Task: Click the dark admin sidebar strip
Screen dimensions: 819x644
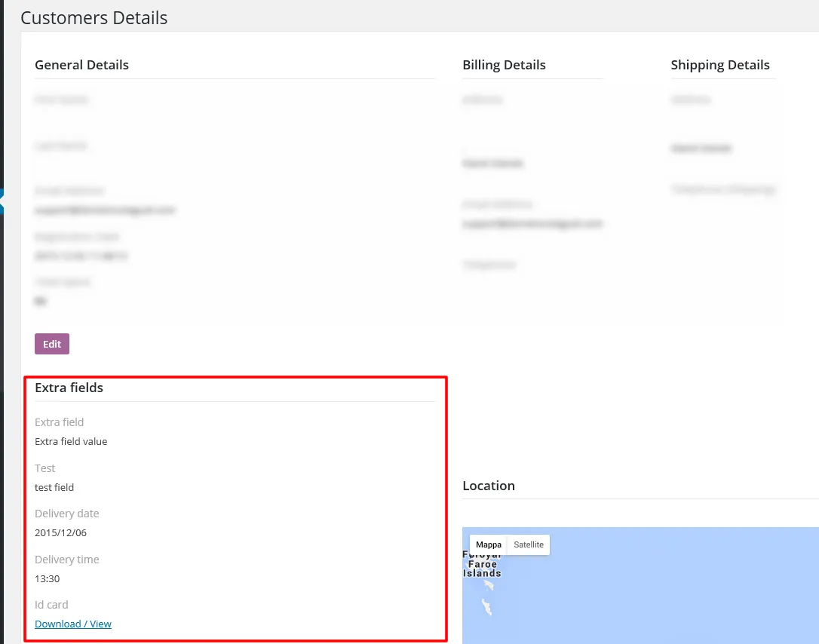Action: (x=4, y=377)
